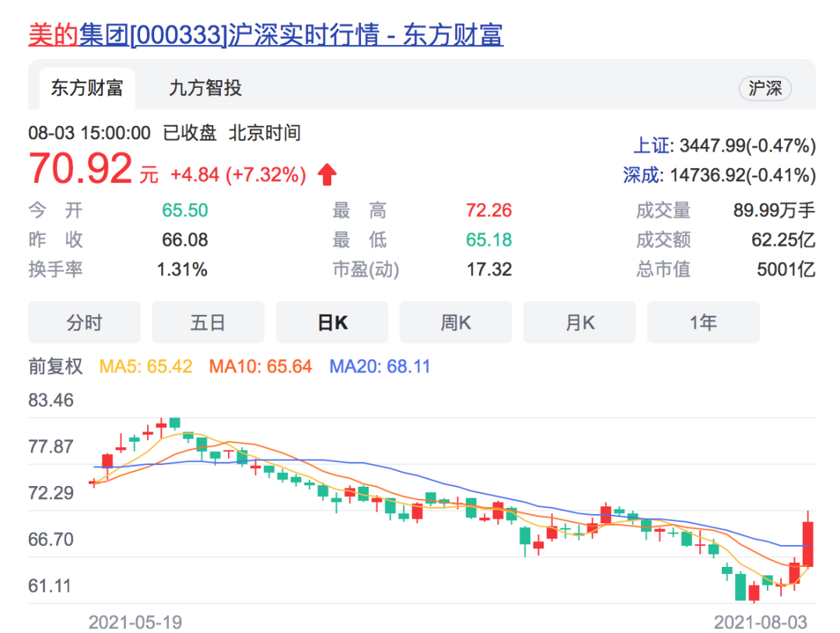Click the 2021-08-03 end date label
This screenshot has height=633, width=840.
[761, 622]
